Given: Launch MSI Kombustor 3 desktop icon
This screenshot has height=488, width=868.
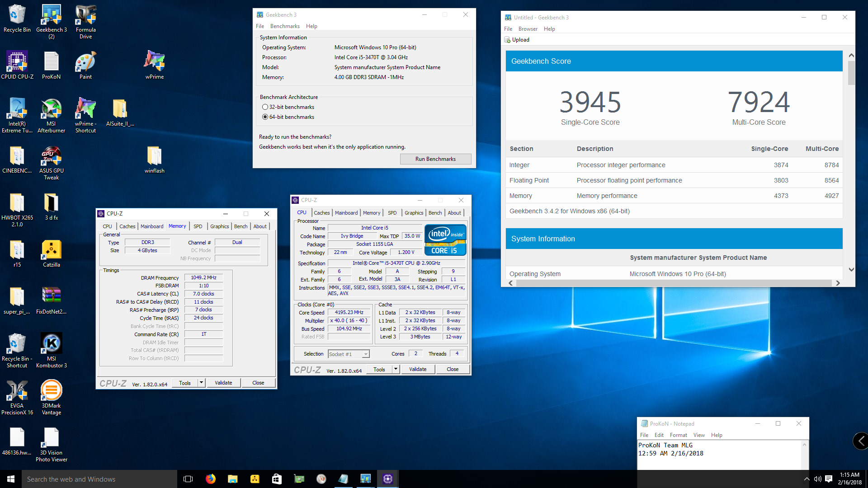Looking at the screenshot, I should (x=52, y=350).
